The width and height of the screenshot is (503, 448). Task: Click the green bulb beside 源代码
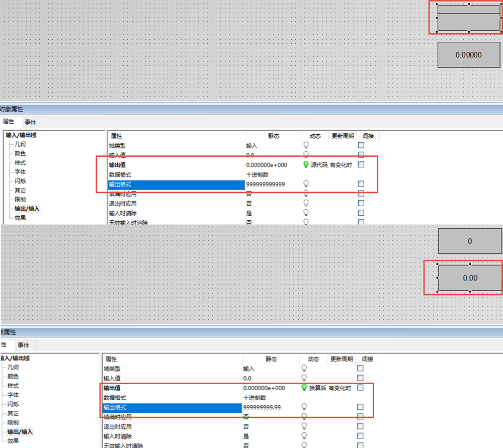tap(306, 164)
